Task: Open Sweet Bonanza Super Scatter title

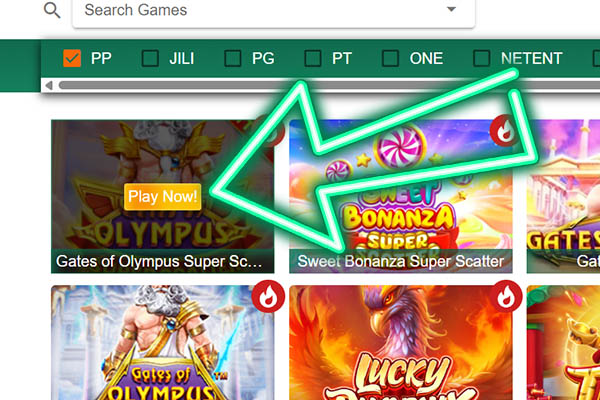Action: (x=401, y=261)
